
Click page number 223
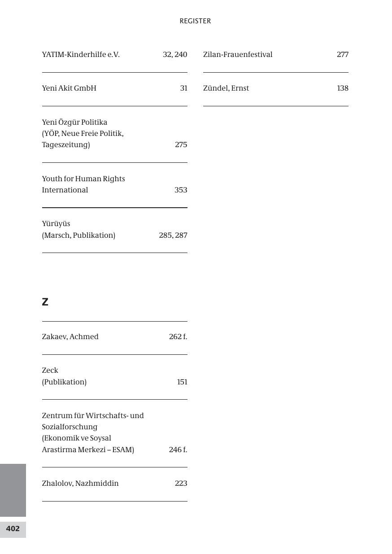pos(181,484)
